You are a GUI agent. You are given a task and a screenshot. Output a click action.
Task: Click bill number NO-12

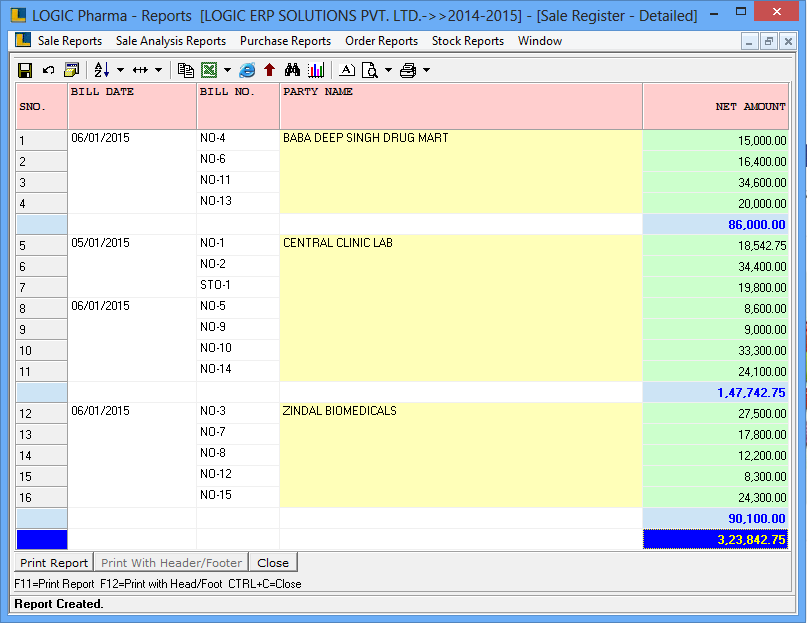(x=216, y=474)
